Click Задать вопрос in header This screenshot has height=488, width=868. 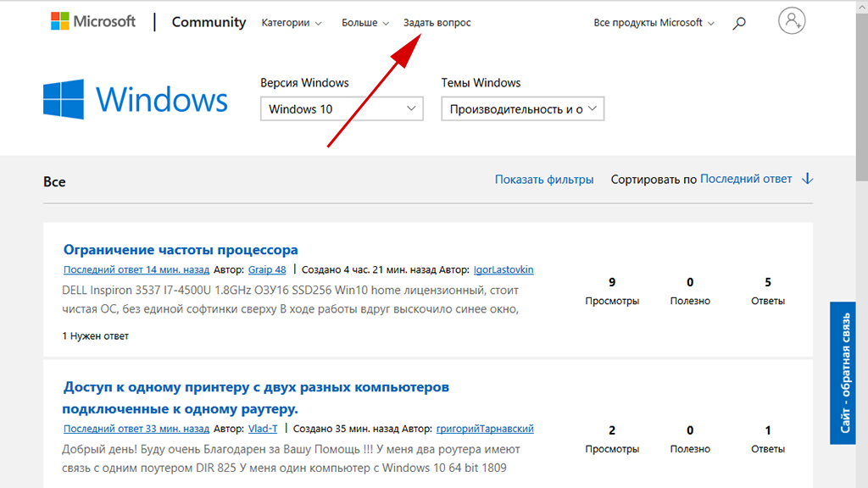coord(437,23)
